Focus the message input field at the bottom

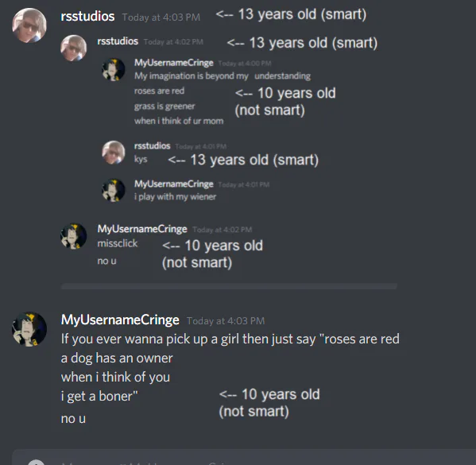(244, 457)
